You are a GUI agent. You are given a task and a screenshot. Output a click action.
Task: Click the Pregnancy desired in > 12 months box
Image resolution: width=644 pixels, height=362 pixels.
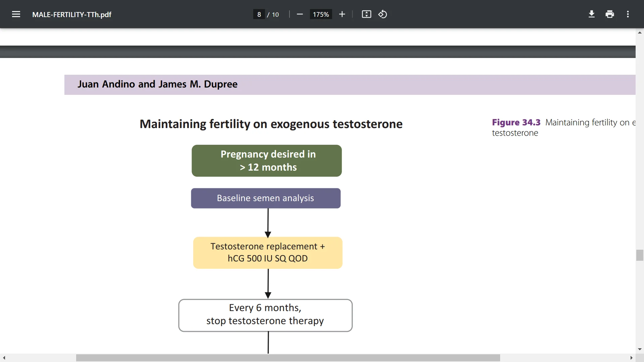coord(267,161)
